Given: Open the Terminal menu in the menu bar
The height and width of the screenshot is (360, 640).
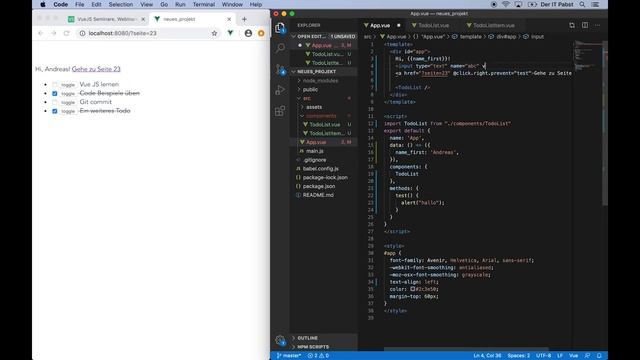Looking at the screenshot, I should click(204, 4).
